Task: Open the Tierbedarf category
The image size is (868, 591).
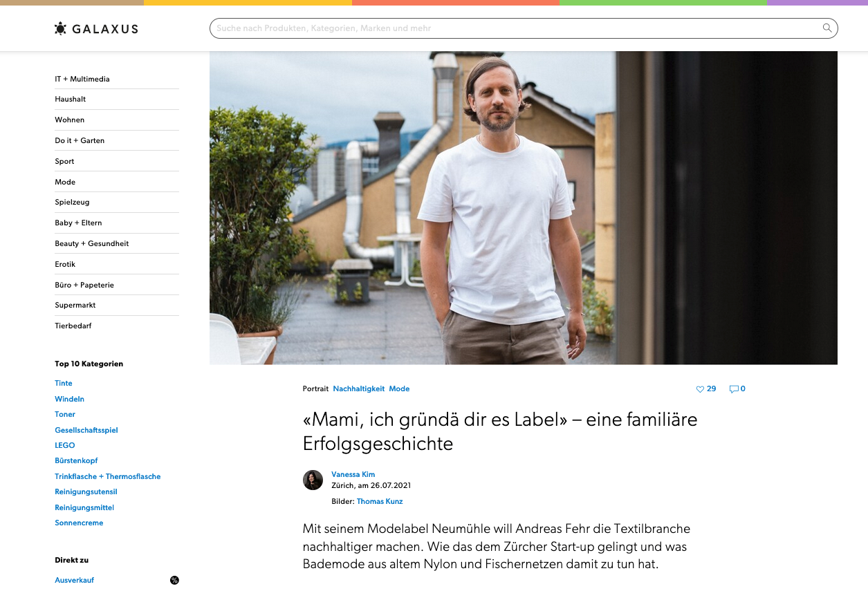Action: 73,326
